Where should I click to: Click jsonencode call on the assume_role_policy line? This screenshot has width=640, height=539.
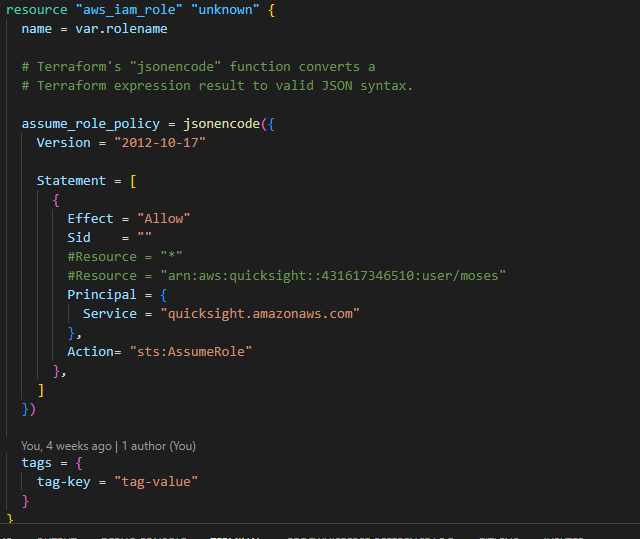pyautogui.click(x=224, y=124)
